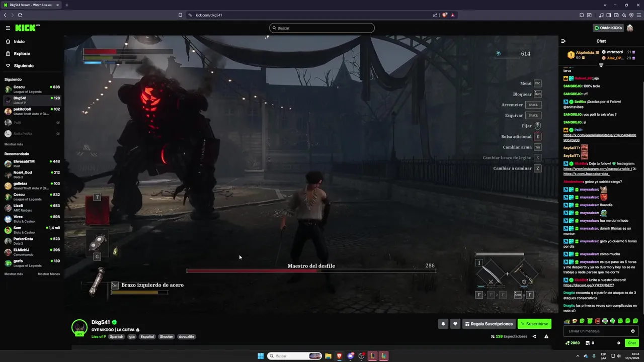Open Polli's x.com status link in chat
The width and height of the screenshot is (644, 362).
pyautogui.click(x=600, y=138)
